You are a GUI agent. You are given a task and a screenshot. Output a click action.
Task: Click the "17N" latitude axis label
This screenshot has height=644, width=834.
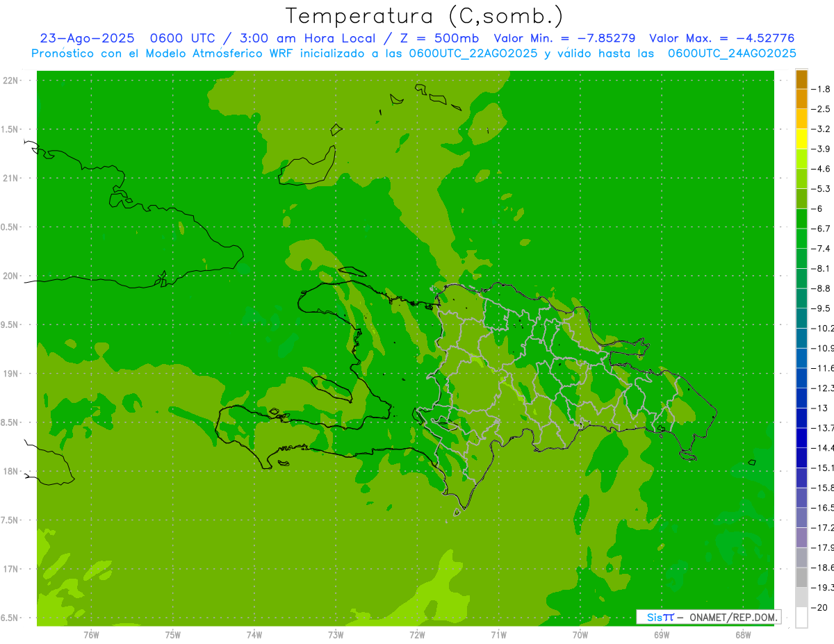pyautogui.click(x=10, y=569)
